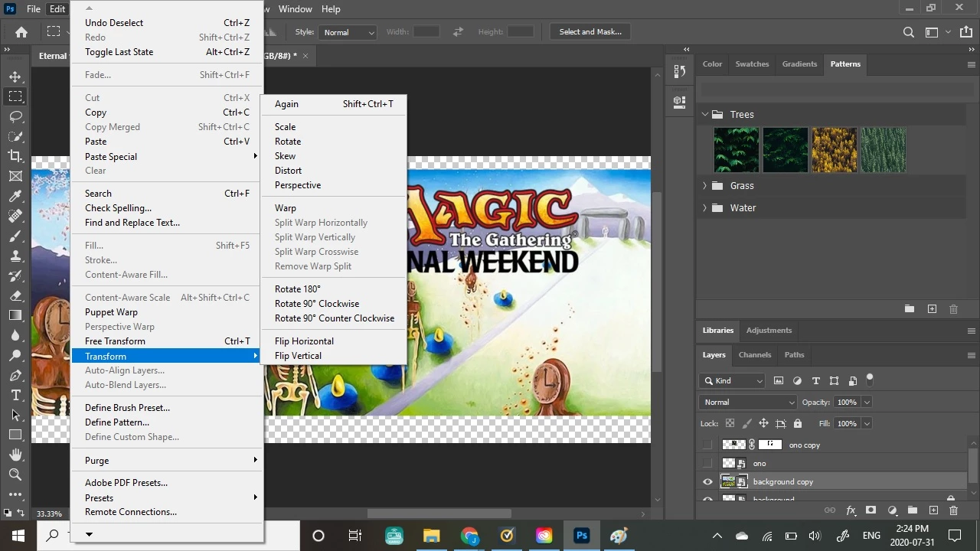Viewport: 980px width, 551px height.
Task: Select the yellow trees pattern thumbnail
Action: click(x=834, y=150)
